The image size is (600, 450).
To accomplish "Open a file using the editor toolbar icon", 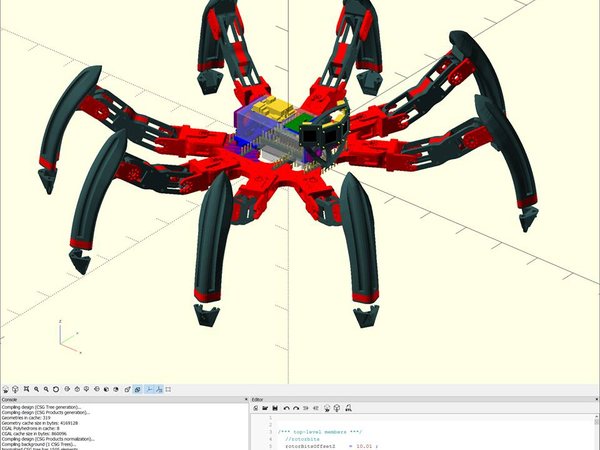I will tap(265, 408).
